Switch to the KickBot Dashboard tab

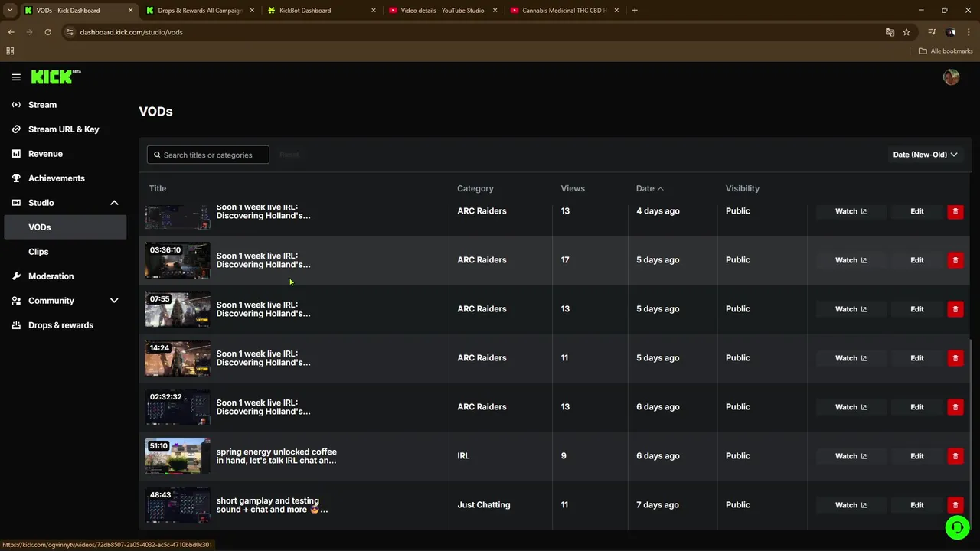pyautogui.click(x=305, y=11)
